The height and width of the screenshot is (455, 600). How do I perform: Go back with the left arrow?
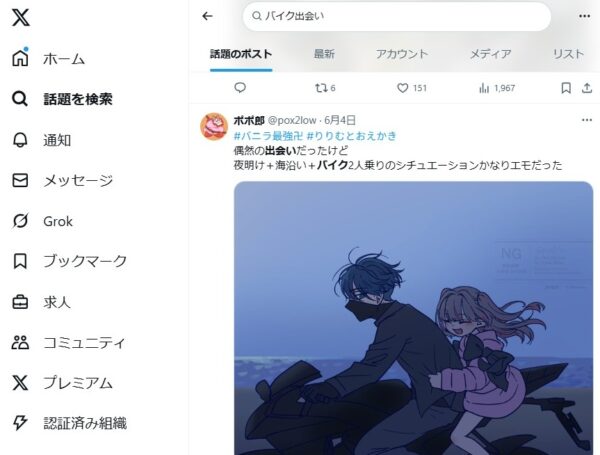click(x=207, y=16)
